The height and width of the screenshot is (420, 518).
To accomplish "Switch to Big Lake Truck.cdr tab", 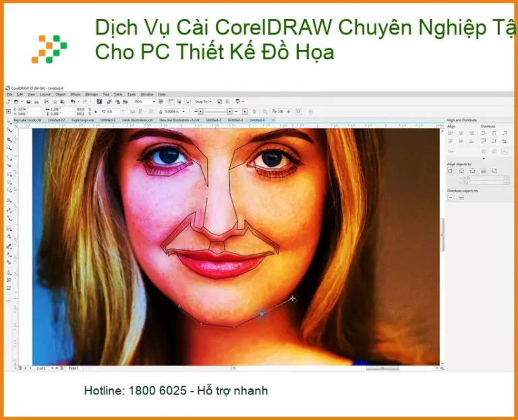I will 28,120.
